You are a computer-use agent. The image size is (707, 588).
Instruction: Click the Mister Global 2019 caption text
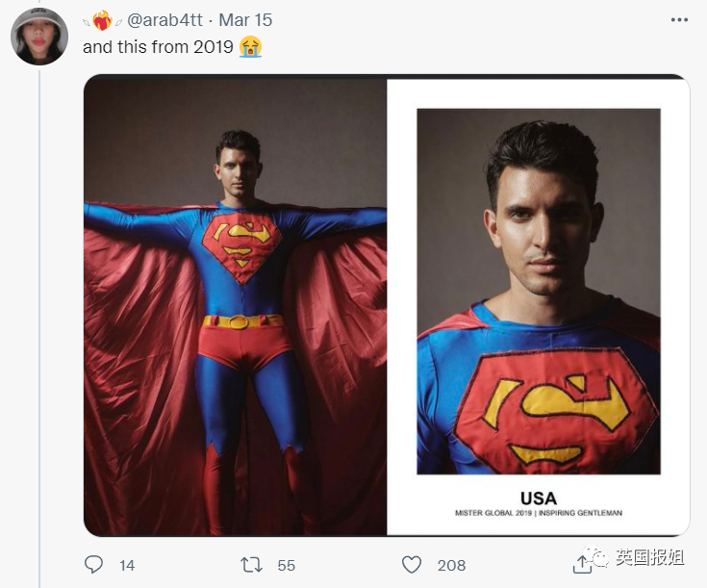click(539, 513)
